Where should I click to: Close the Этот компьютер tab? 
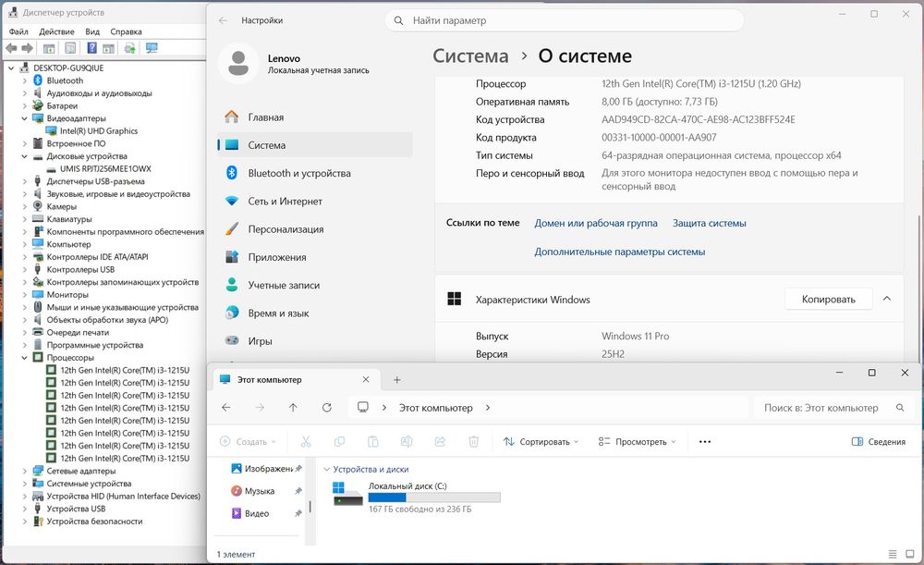(x=365, y=380)
